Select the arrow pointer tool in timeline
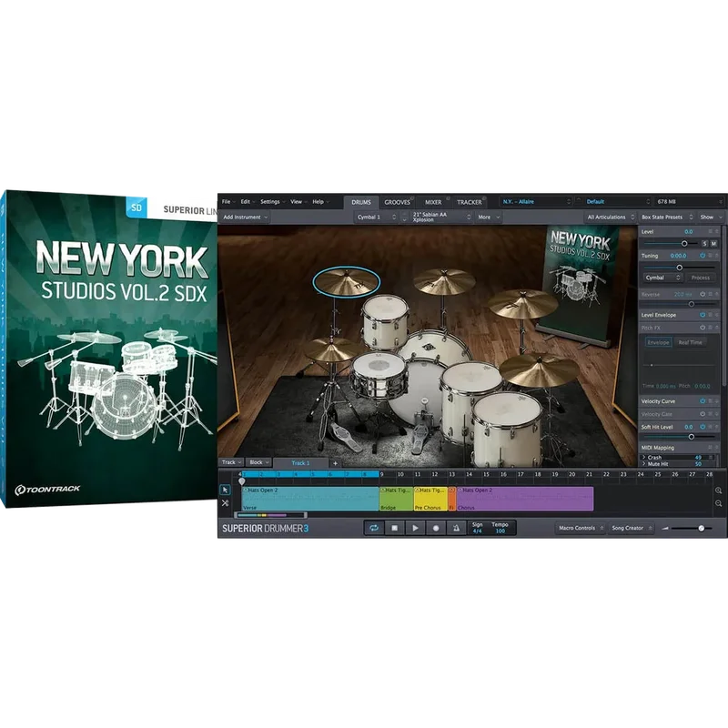Screen dimensions: 728x728 coord(225,490)
